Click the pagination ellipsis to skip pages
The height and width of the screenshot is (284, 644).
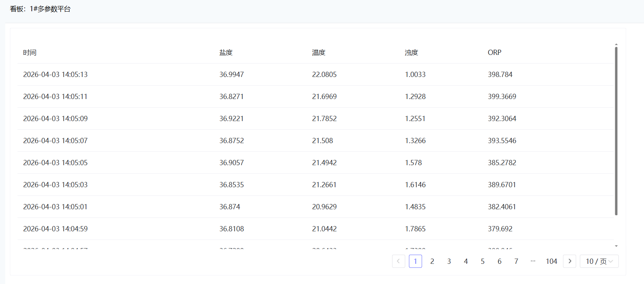pyautogui.click(x=533, y=261)
